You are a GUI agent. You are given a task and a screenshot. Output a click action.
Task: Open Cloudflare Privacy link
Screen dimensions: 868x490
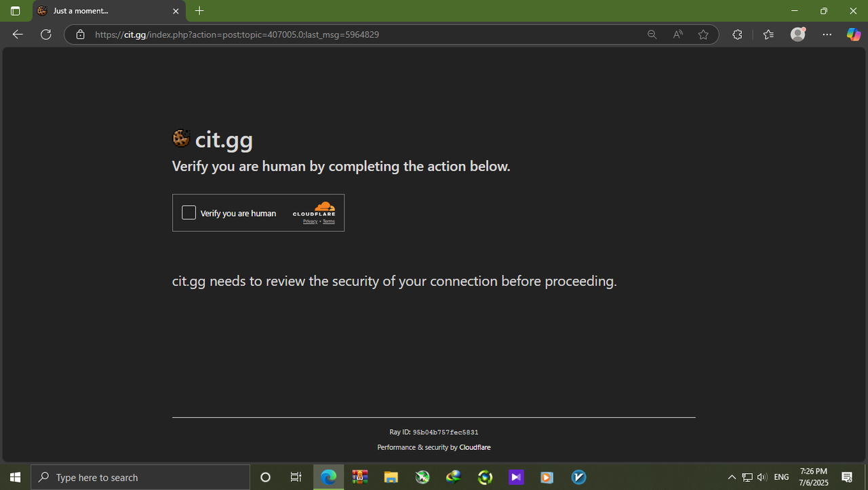[x=310, y=222]
